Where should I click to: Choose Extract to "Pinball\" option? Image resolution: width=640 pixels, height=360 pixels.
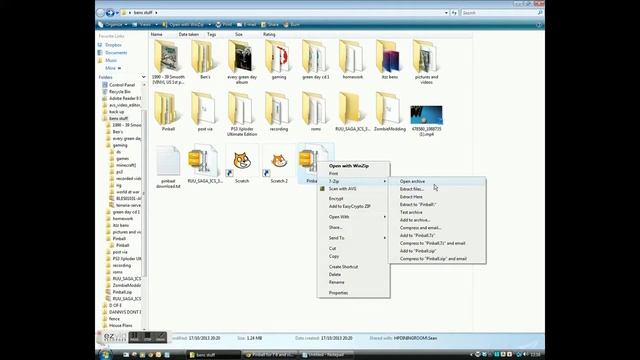pyautogui.click(x=437, y=204)
